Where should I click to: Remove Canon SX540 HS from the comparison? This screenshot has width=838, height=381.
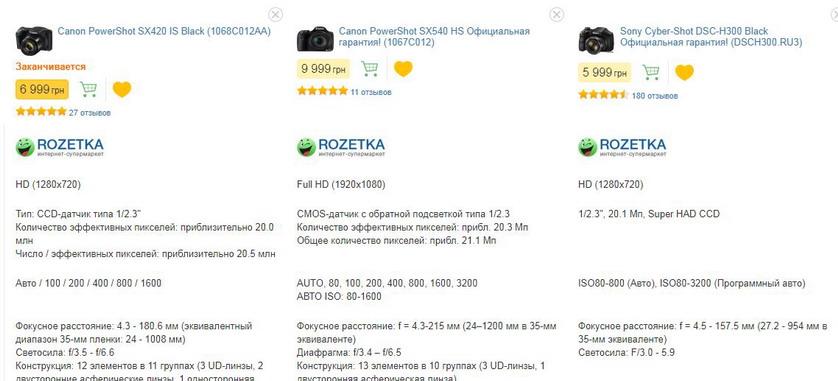point(556,14)
